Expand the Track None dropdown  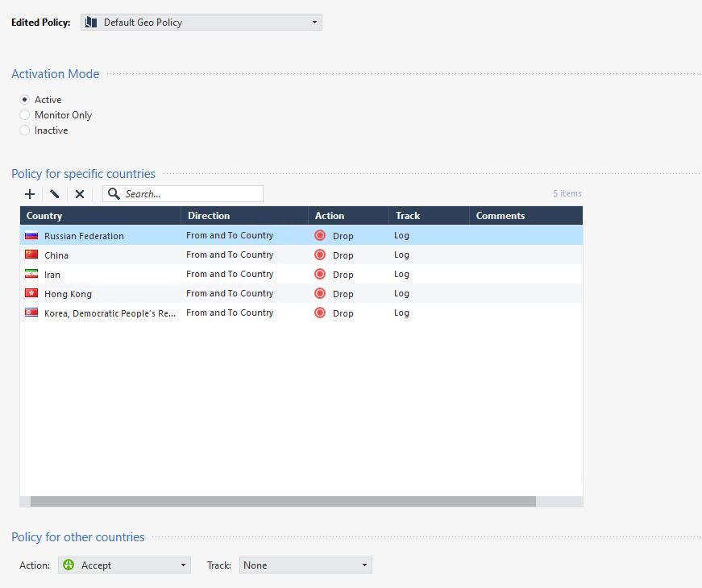[305, 565]
